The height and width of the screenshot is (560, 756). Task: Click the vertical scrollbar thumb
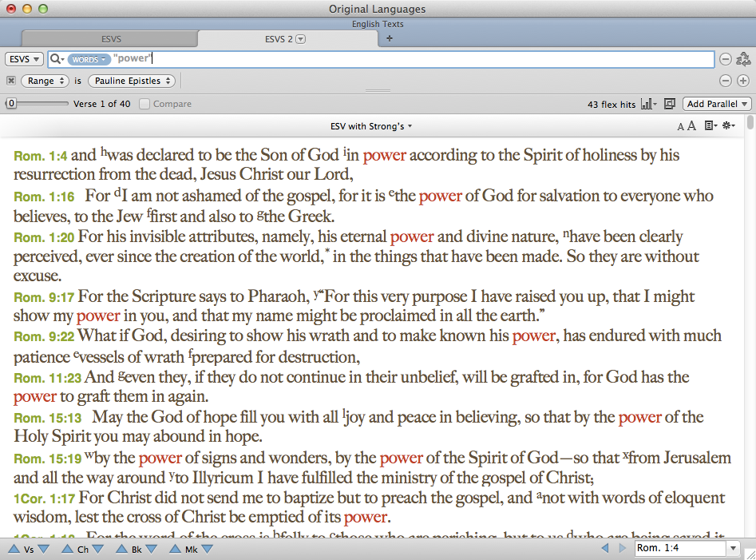[x=750, y=122]
